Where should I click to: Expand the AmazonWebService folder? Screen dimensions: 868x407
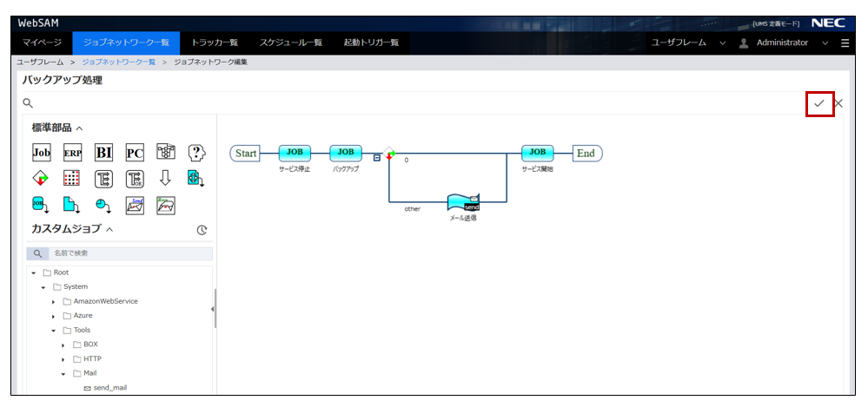(x=54, y=301)
